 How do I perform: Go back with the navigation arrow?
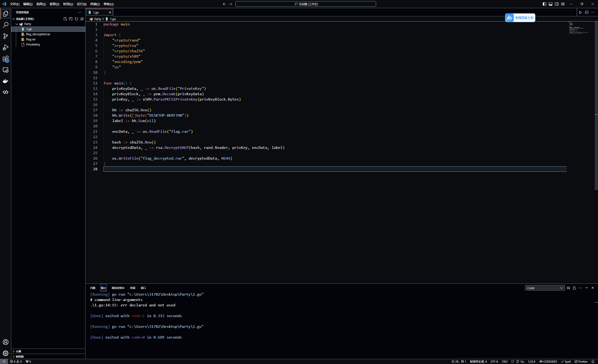224,4
